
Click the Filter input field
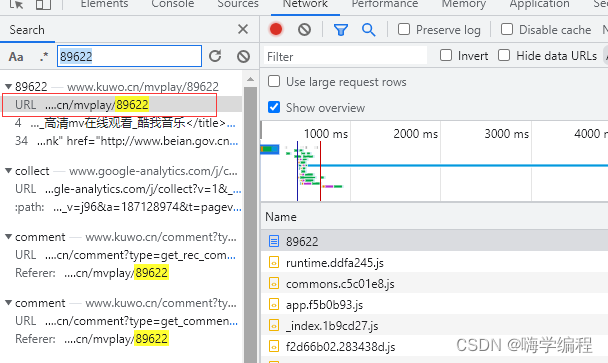(345, 56)
